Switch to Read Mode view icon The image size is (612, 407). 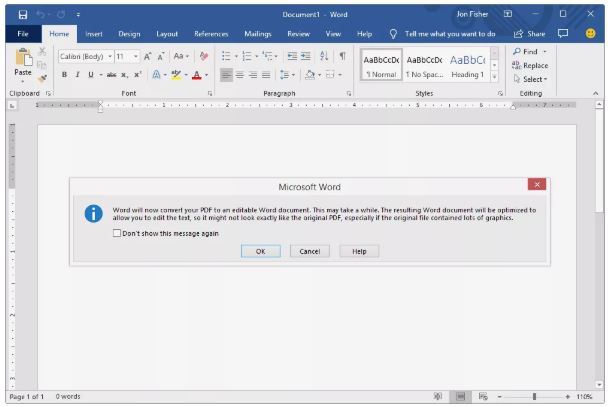pyautogui.click(x=438, y=396)
